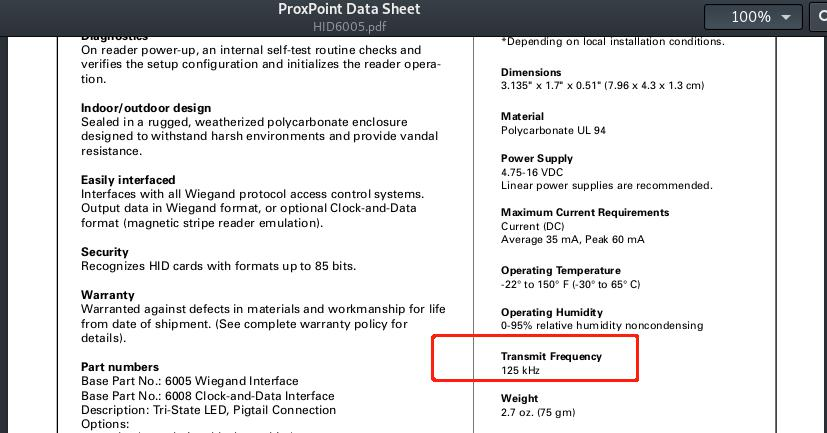Click the Power Supply heading

click(537, 158)
